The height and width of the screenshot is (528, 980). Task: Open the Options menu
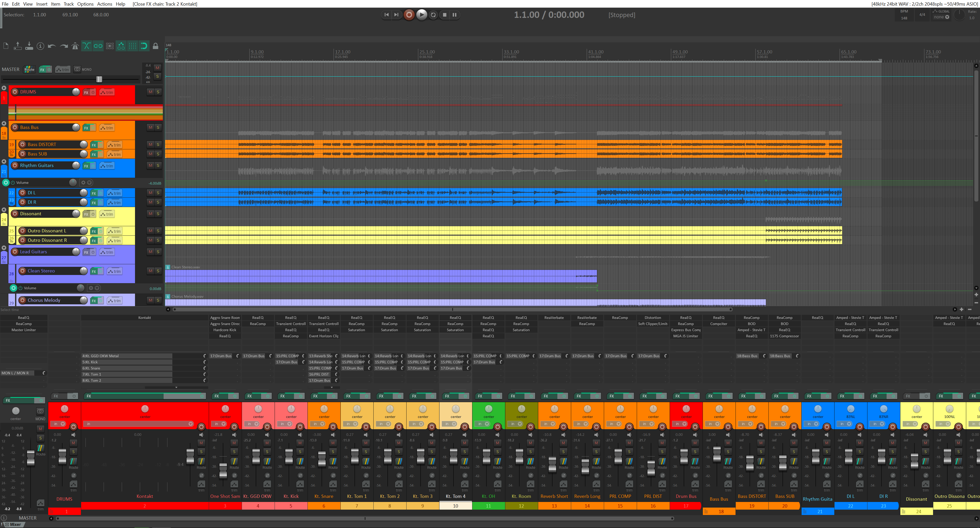(x=85, y=4)
